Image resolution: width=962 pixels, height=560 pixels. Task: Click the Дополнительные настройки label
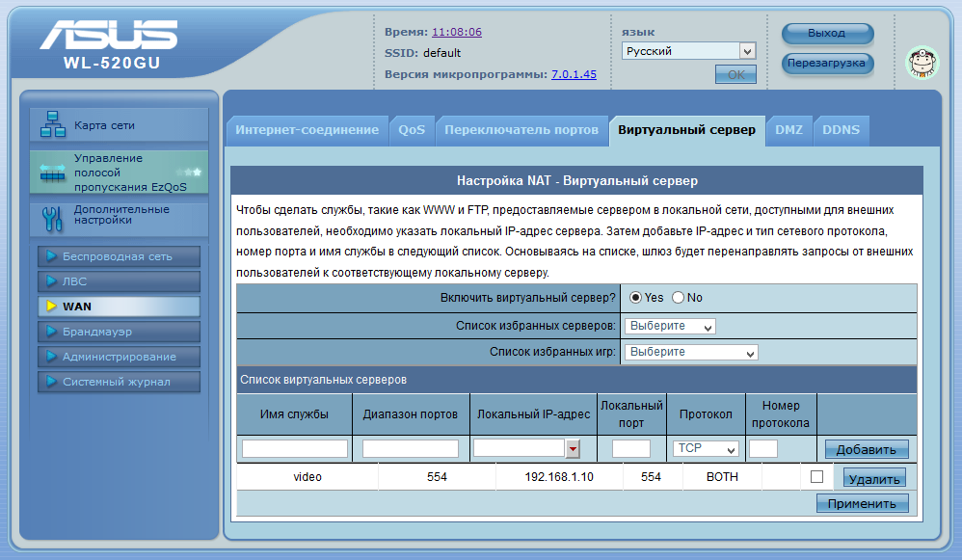coord(121,214)
